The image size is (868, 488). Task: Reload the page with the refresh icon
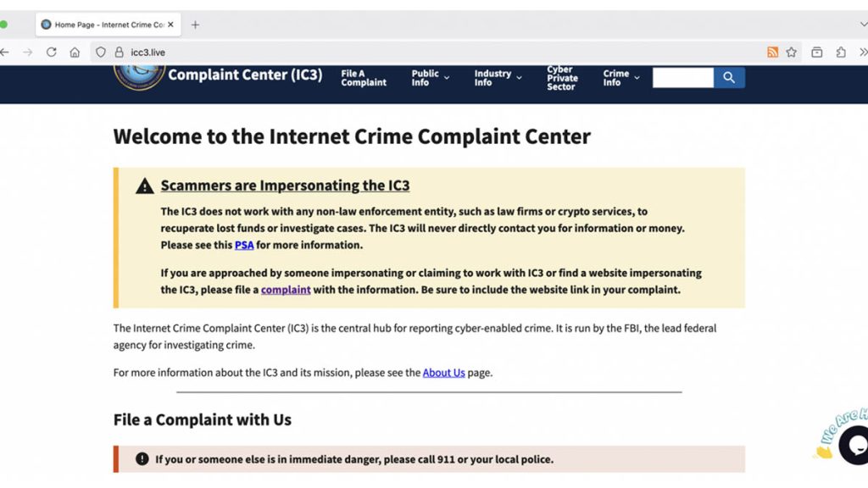[51, 53]
